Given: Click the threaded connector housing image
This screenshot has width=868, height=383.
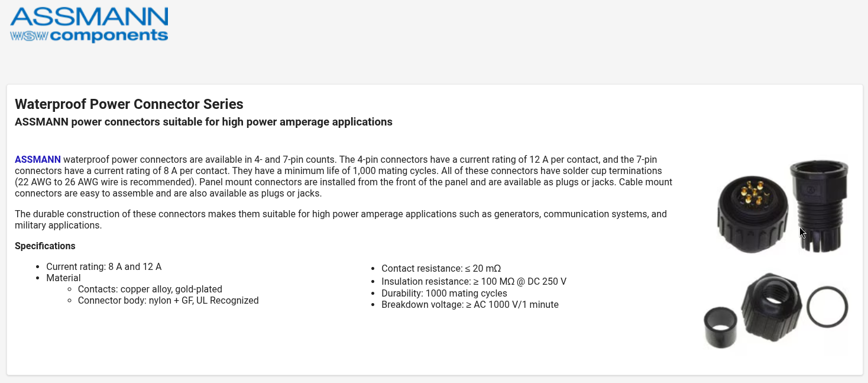Looking at the screenshot, I should click(x=820, y=204).
